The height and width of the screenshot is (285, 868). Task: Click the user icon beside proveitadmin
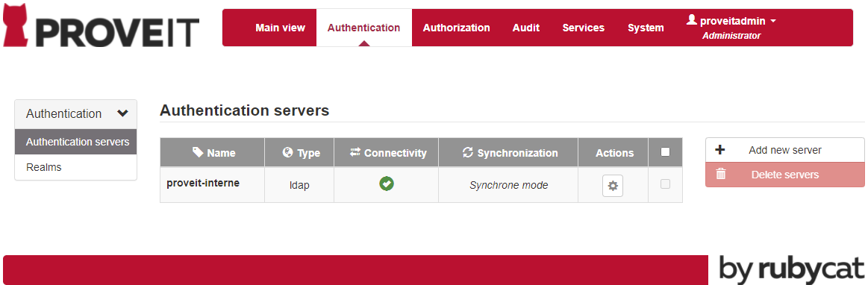(x=691, y=20)
